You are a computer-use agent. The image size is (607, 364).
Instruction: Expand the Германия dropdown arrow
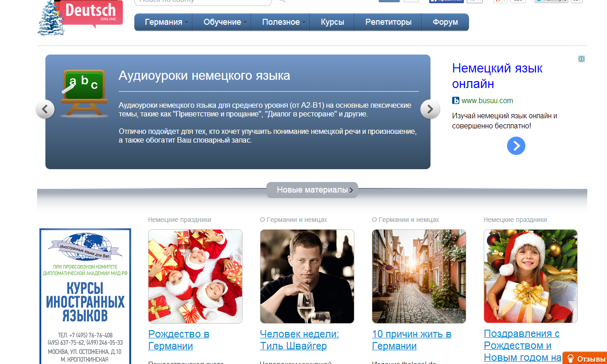pyautogui.click(x=186, y=23)
